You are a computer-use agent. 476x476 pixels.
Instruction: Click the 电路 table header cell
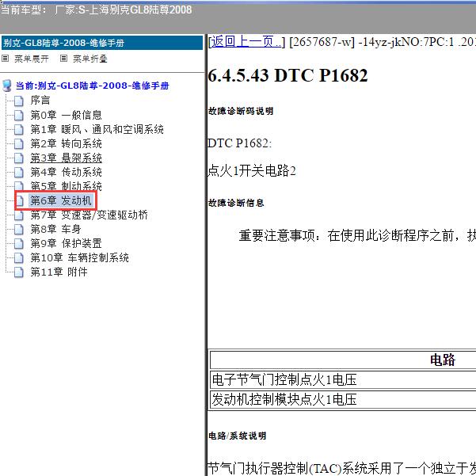343,360
